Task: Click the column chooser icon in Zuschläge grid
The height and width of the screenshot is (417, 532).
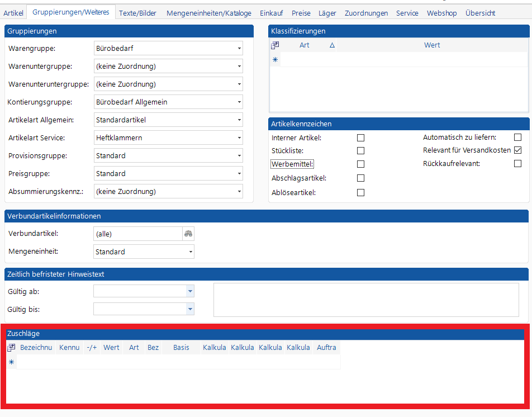Action: 11,348
